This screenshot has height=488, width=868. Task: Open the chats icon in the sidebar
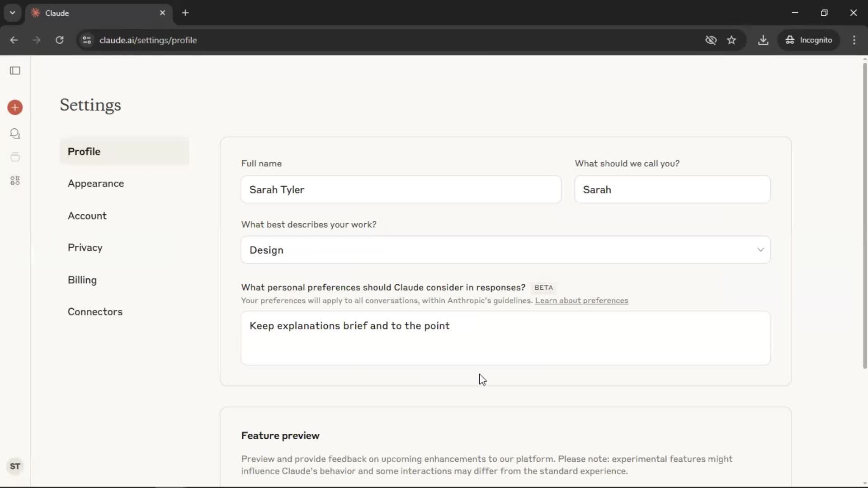click(x=15, y=134)
